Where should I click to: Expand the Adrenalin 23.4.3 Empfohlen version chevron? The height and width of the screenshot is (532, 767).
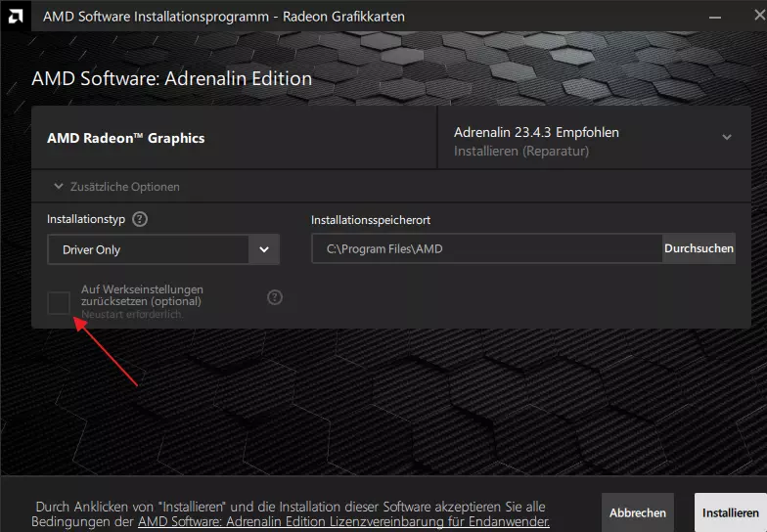click(x=727, y=137)
